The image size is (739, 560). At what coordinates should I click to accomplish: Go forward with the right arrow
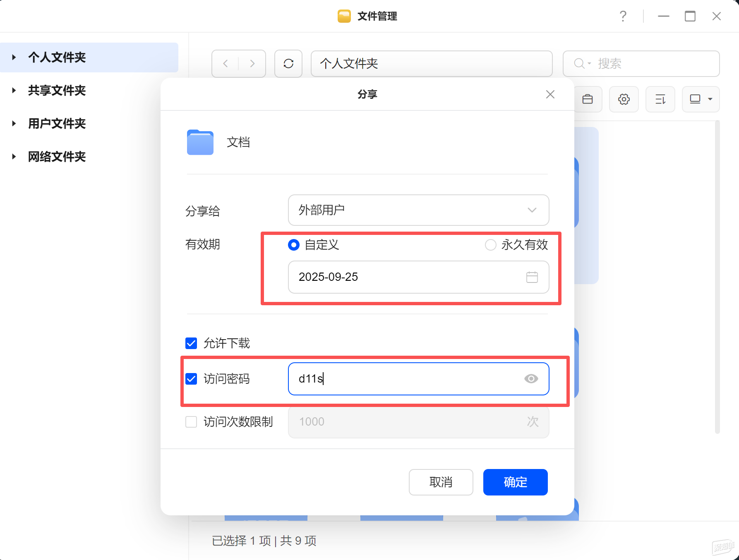(252, 64)
